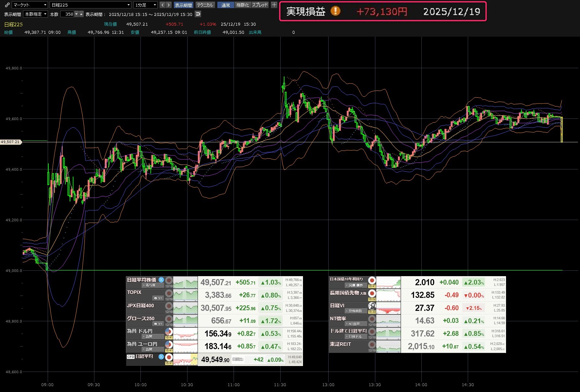
Task: Toggle 指数化 display mode
Action: [243, 5]
